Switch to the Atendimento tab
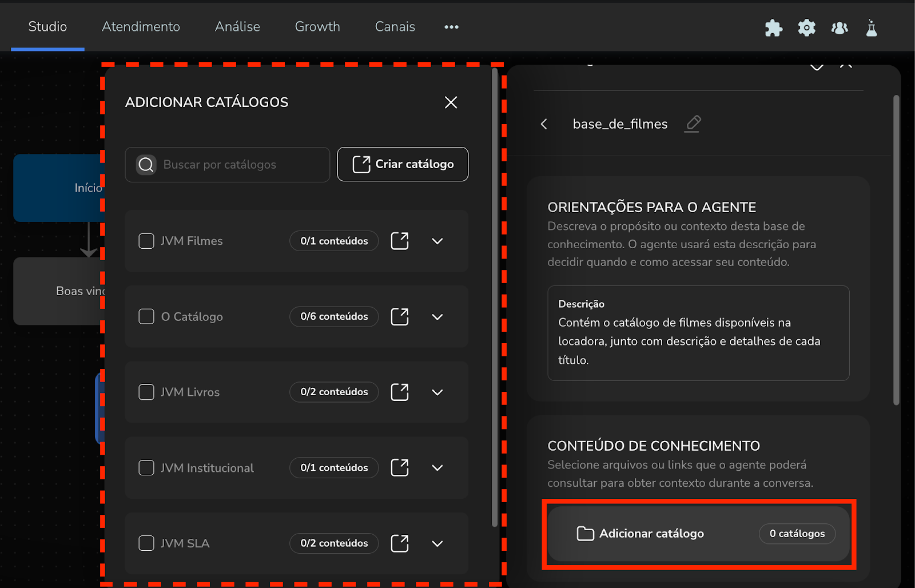Screen dimensions: 915x588 coord(141,27)
